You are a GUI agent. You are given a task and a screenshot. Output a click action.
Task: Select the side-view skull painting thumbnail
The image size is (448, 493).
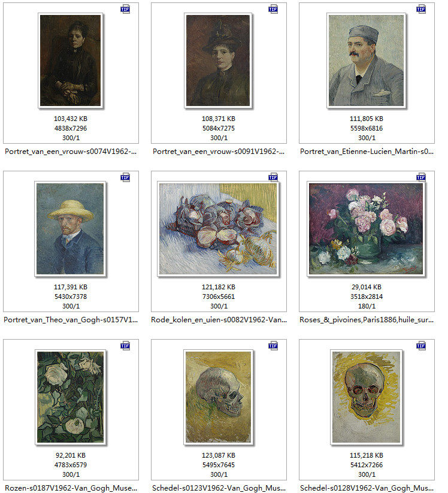[x=218, y=397]
